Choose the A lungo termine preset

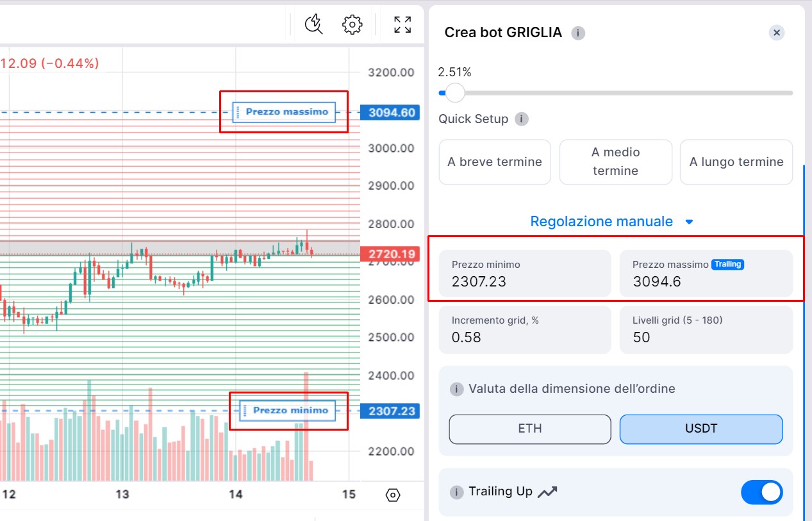(x=736, y=162)
